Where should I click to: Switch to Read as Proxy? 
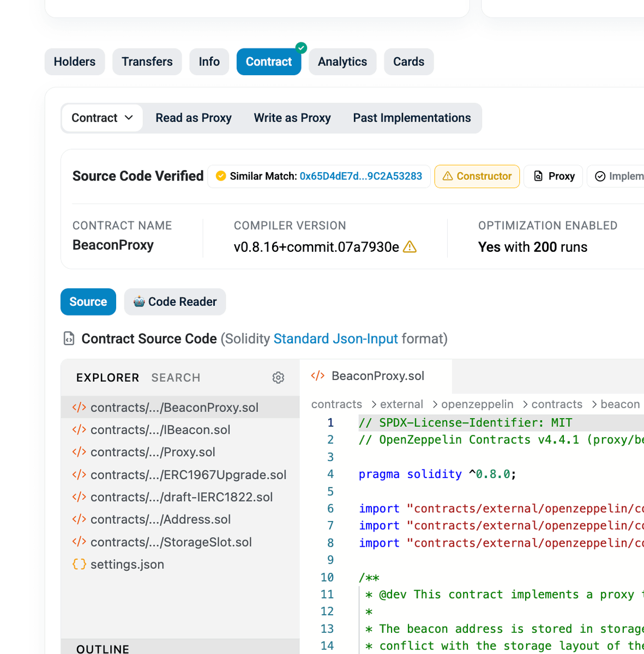coord(194,118)
